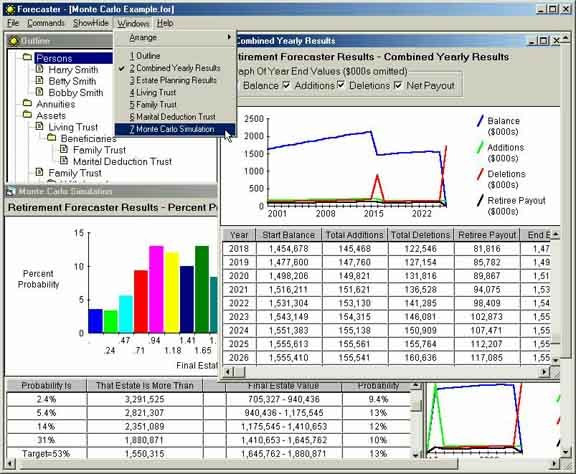Select 4 Living Trust menu entry
576x474 pixels.
coord(175,93)
